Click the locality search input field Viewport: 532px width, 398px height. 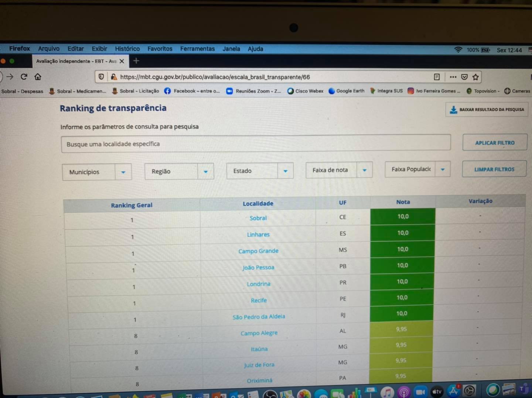tap(256, 144)
